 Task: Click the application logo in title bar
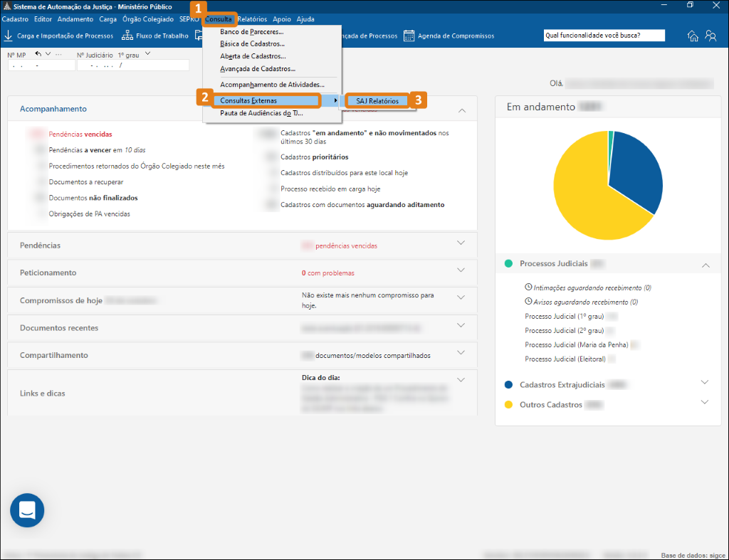click(x=6, y=6)
